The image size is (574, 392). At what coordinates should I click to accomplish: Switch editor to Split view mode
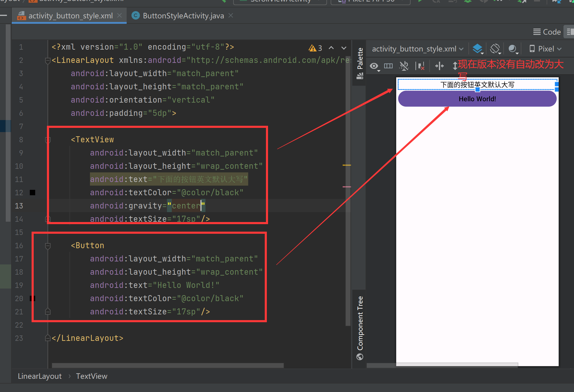point(569,32)
